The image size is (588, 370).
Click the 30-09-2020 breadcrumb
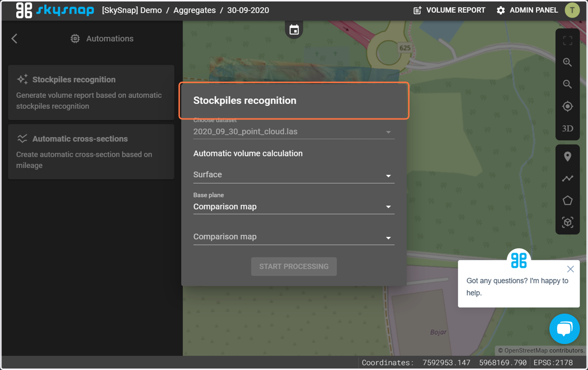(248, 10)
